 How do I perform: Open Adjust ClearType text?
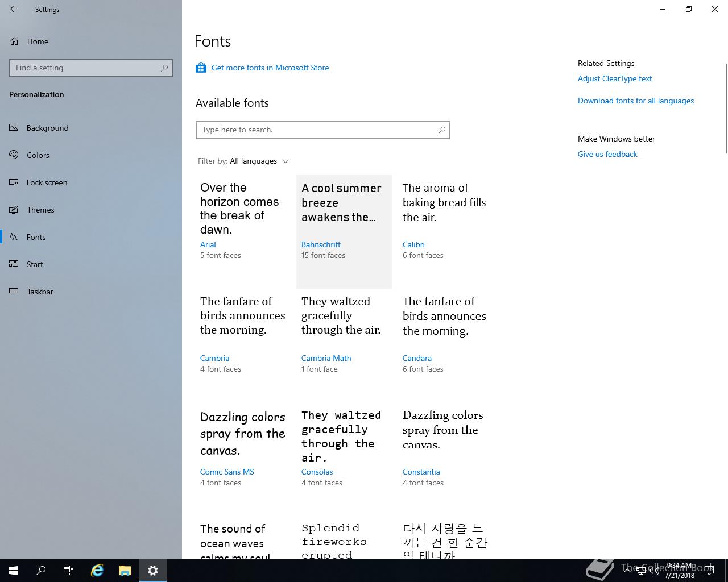click(615, 78)
